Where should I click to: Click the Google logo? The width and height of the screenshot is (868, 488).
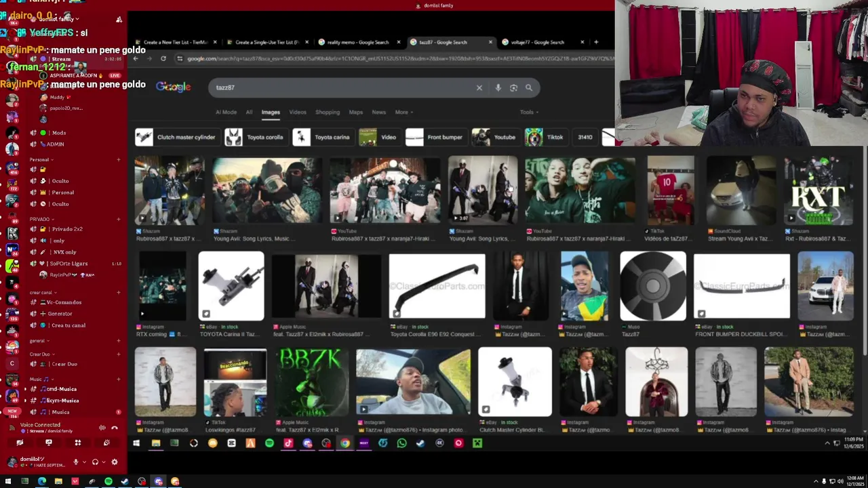[x=173, y=87]
